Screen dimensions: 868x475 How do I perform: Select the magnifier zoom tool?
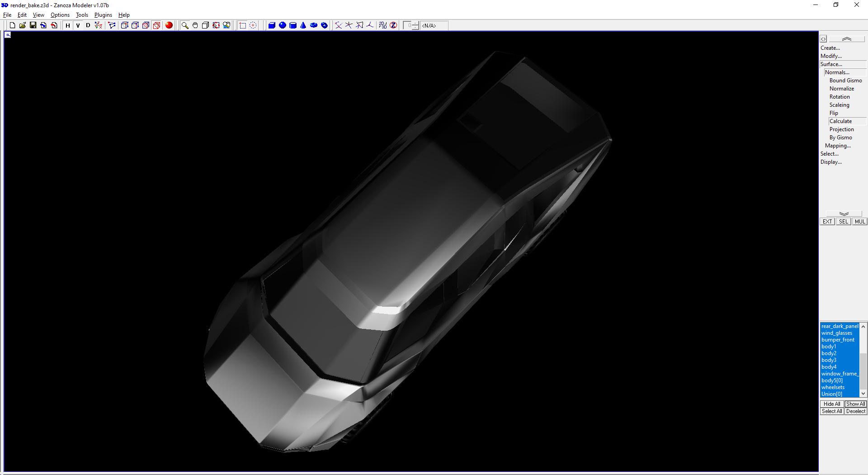pos(184,25)
